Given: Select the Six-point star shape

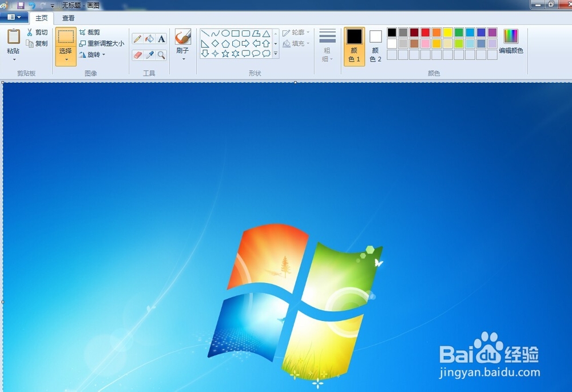Looking at the screenshot, I should [x=236, y=54].
